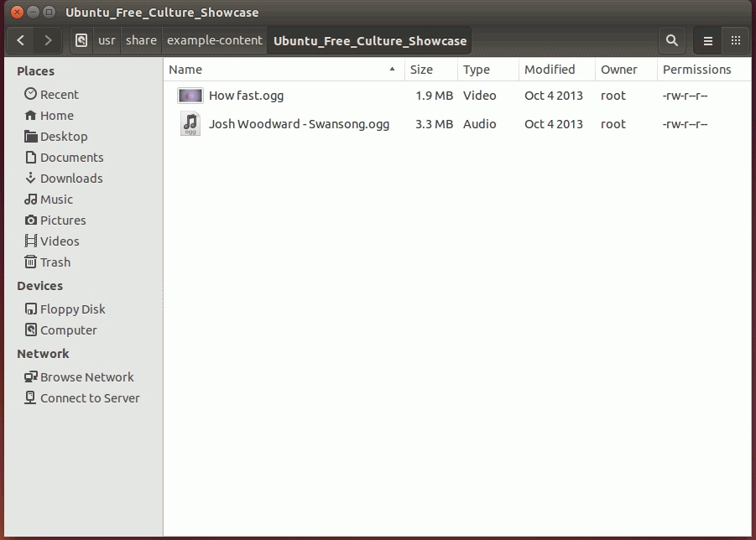Switch to icon grid view
Viewport: 756px width, 540px height.
(x=735, y=40)
